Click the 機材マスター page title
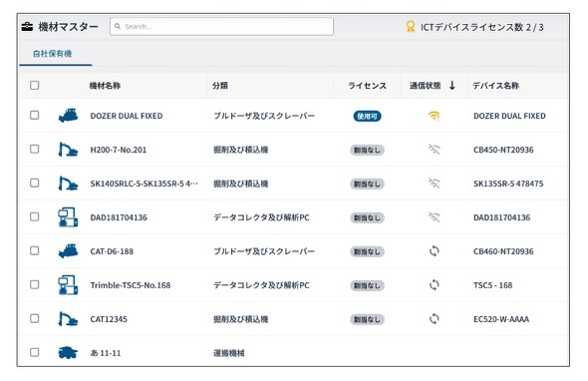This screenshot has height=381, width=588. click(x=68, y=27)
